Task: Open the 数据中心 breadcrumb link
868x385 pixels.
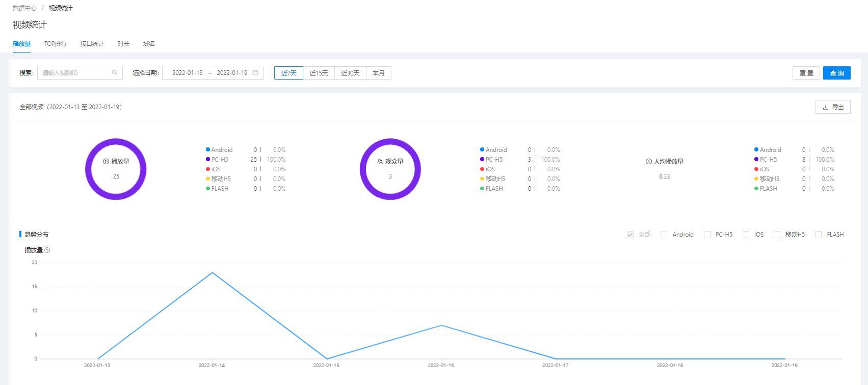Action: [24, 8]
